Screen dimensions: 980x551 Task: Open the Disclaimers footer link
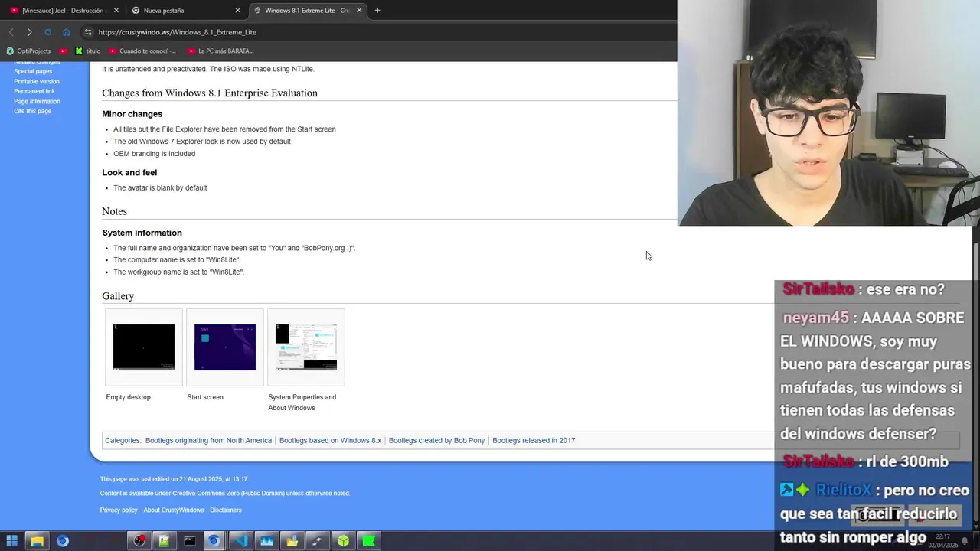pyautogui.click(x=226, y=510)
